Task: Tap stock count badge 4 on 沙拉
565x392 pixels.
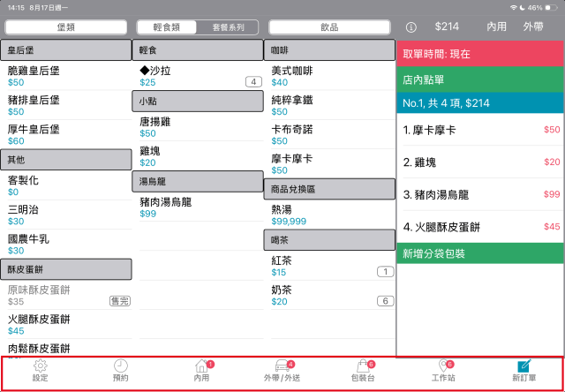Action: tap(253, 82)
